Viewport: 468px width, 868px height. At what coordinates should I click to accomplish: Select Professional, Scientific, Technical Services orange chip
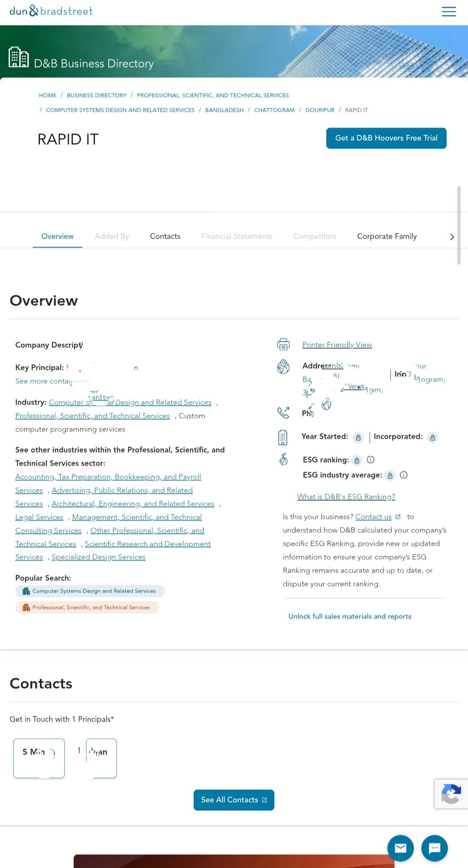coord(87,608)
